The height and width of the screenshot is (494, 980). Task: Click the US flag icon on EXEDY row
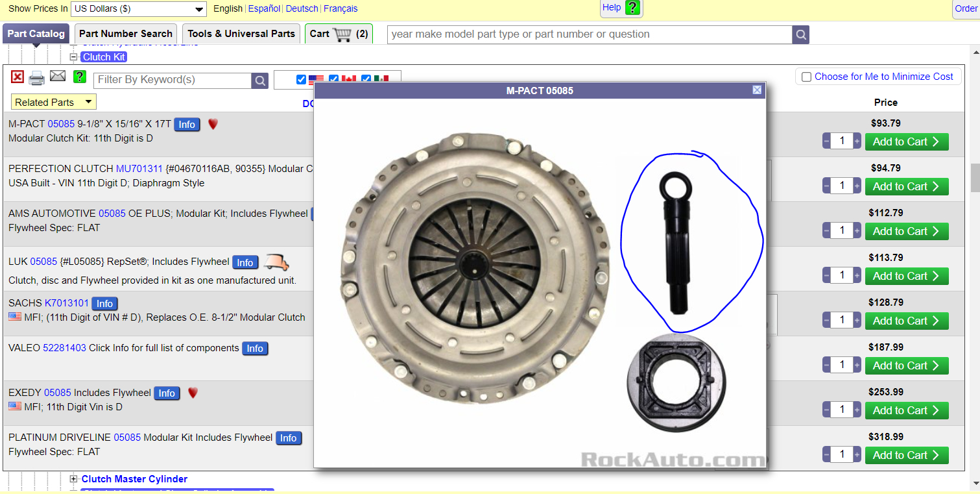(x=15, y=406)
